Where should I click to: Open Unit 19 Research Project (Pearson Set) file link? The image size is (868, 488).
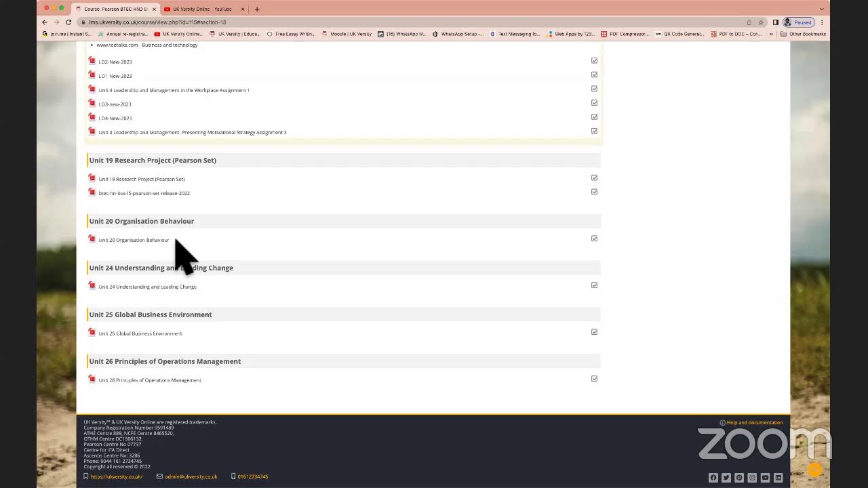click(x=141, y=179)
